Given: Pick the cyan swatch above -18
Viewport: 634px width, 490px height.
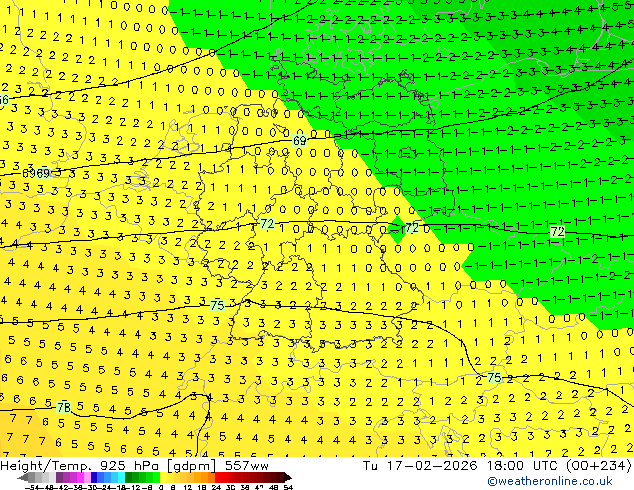Looking at the screenshot, I should 121,477.
